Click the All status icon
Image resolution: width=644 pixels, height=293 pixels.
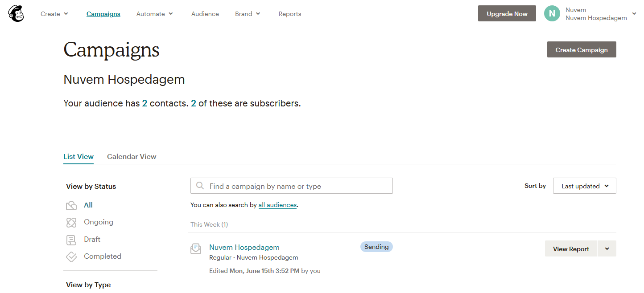pyautogui.click(x=71, y=205)
